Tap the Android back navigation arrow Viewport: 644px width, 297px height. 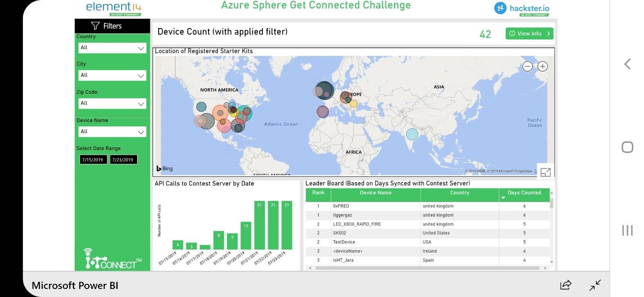click(x=627, y=64)
